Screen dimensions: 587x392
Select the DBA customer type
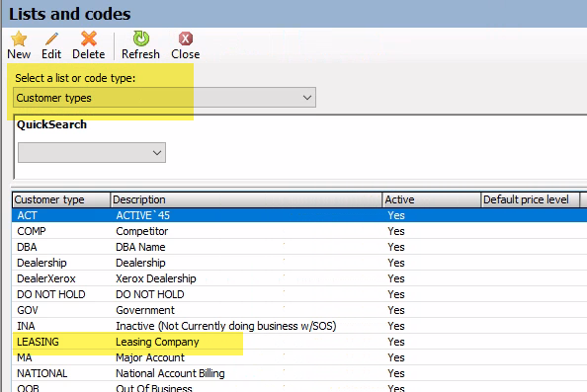(27, 247)
